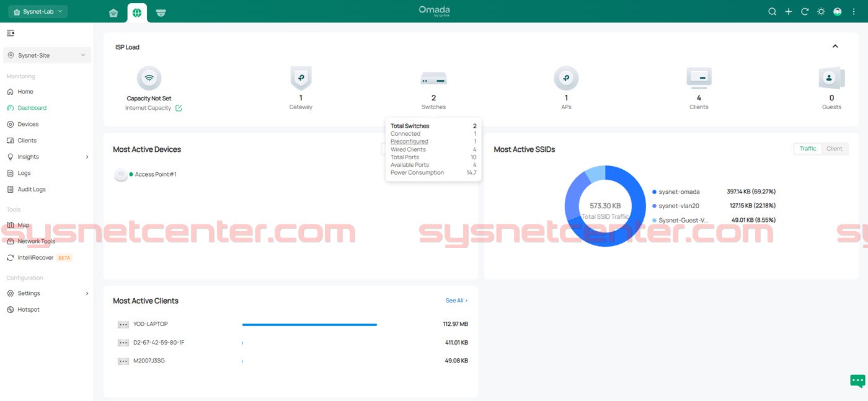Collapse the left sidebar menu icon

click(11, 33)
